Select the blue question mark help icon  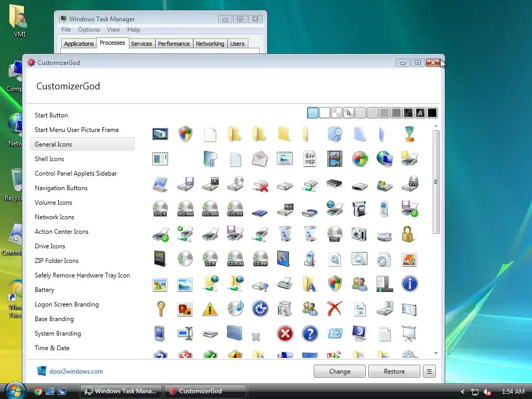click(x=310, y=334)
